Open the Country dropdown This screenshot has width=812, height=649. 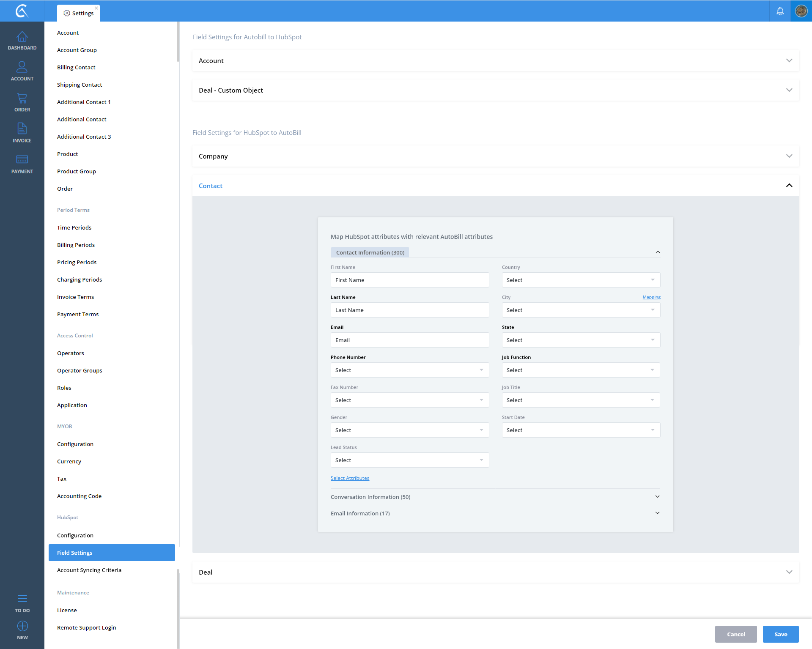pos(581,280)
